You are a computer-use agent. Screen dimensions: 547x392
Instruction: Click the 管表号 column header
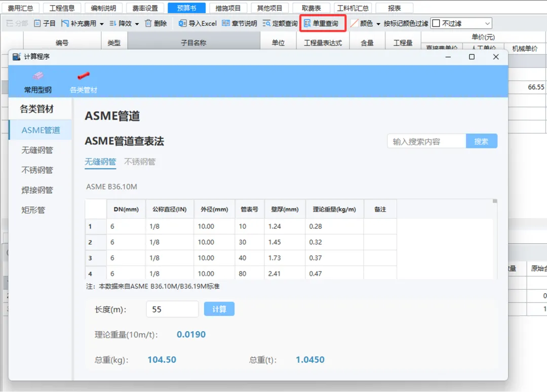click(x=249, y=209)
